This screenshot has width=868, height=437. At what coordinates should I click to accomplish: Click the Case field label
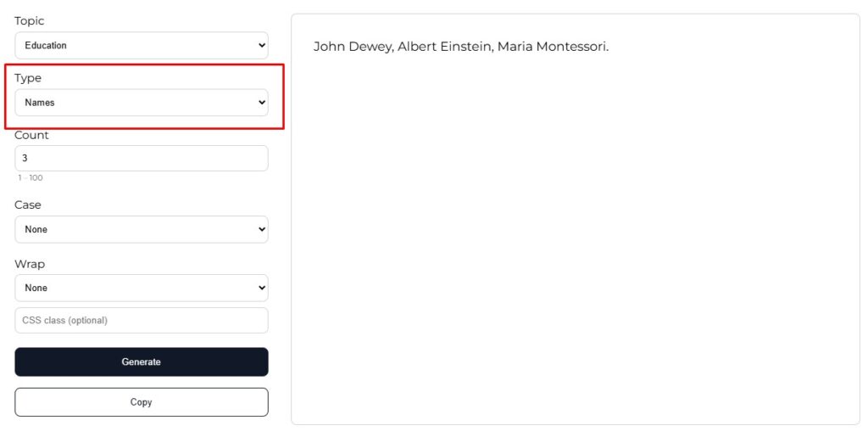pyautogui.click(x=28, y=204)
